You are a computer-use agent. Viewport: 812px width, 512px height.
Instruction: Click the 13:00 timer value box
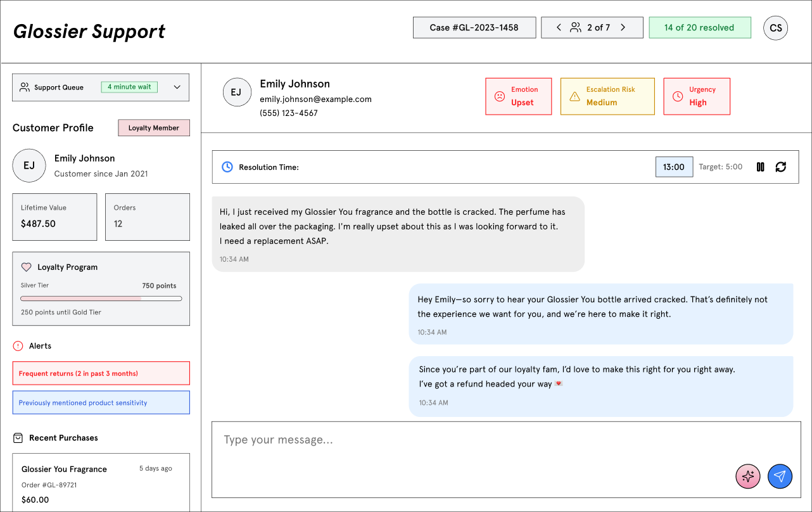[674, 167]
